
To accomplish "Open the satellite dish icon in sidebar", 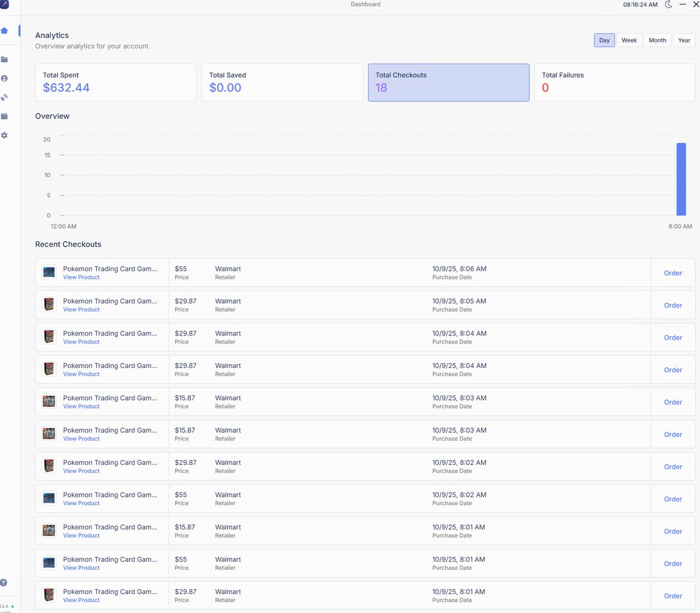I will point(4,97).
